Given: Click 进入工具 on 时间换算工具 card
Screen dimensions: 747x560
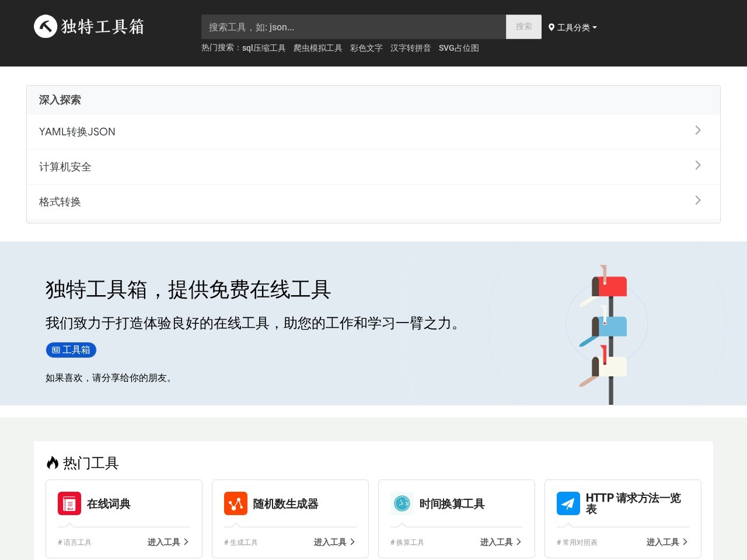Looking at the screenshot, I should (501, 542).
